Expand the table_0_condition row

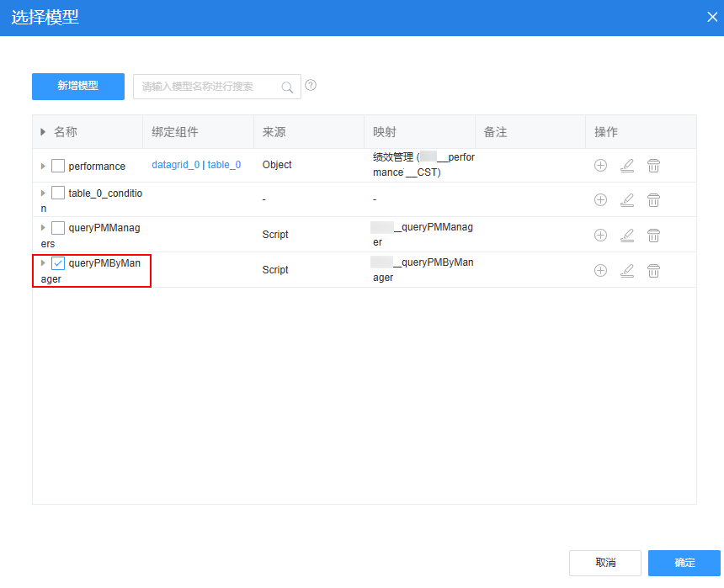pos(43,193)
